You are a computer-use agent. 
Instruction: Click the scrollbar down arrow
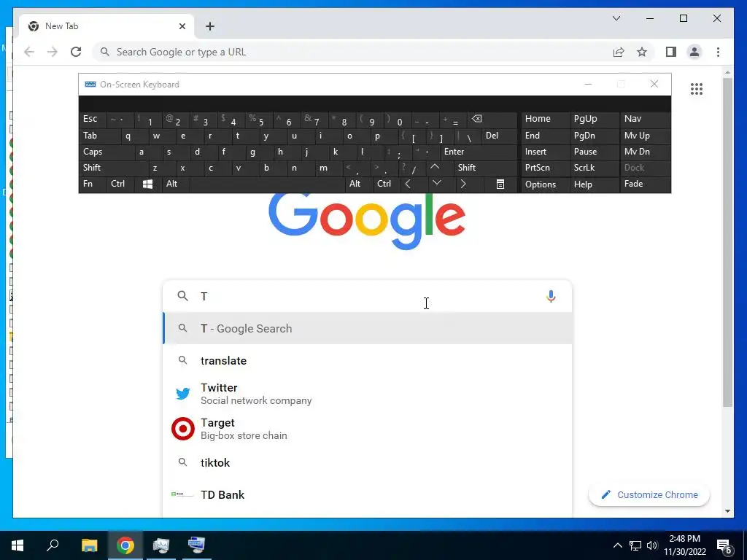pos(727,511)
